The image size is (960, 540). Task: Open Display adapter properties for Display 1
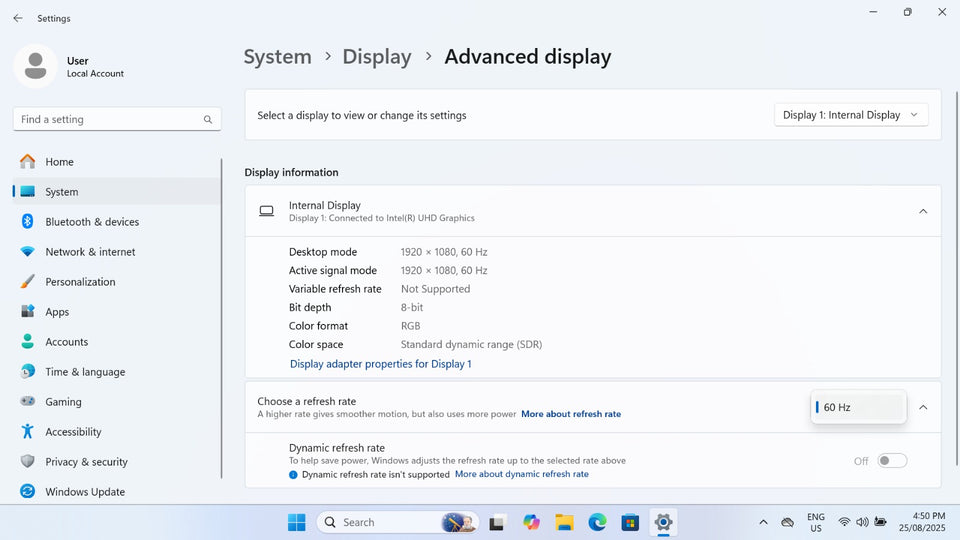pyautogui.click(x=380, y=364)
